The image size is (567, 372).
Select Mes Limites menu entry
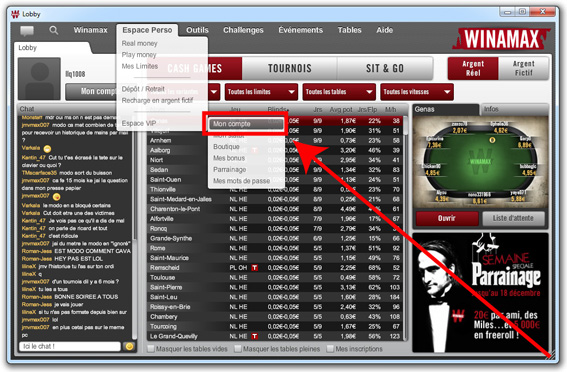[x=140, y=66]
